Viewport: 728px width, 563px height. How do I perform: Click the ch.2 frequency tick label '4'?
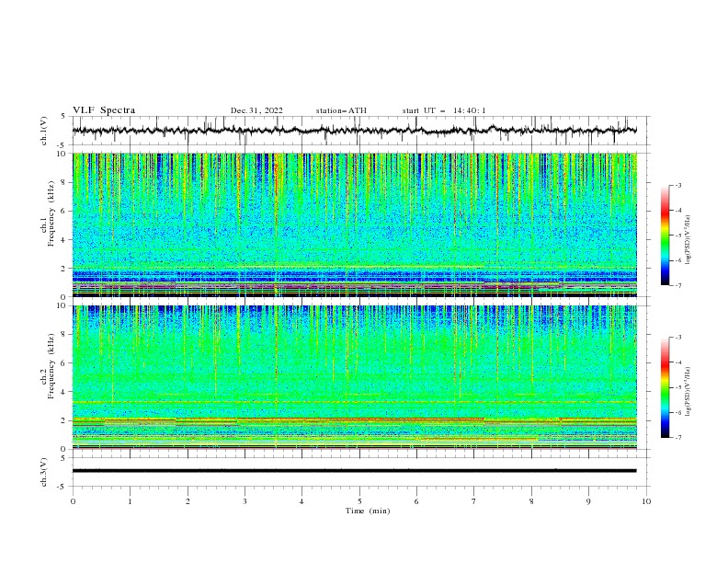click(x=64, y=392)
